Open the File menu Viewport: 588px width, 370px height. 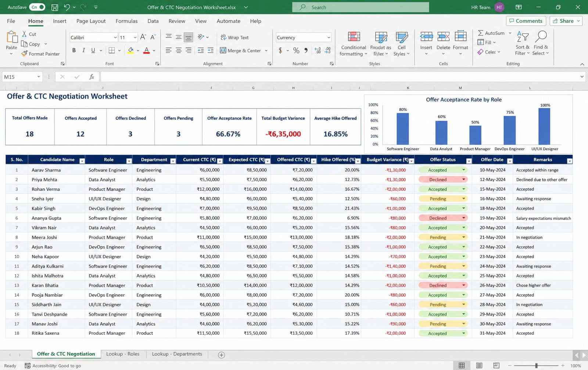[x=11, y=21]
